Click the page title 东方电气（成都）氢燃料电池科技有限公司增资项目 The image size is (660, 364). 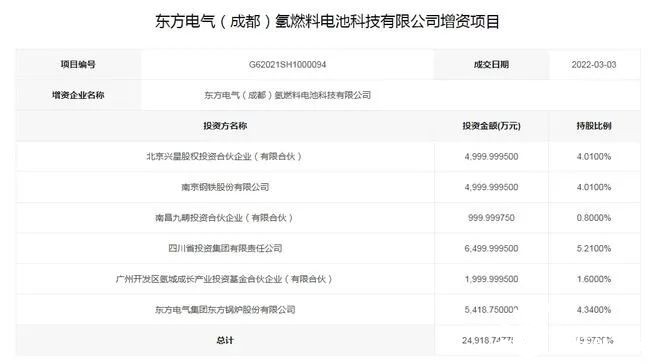(327, 21)
